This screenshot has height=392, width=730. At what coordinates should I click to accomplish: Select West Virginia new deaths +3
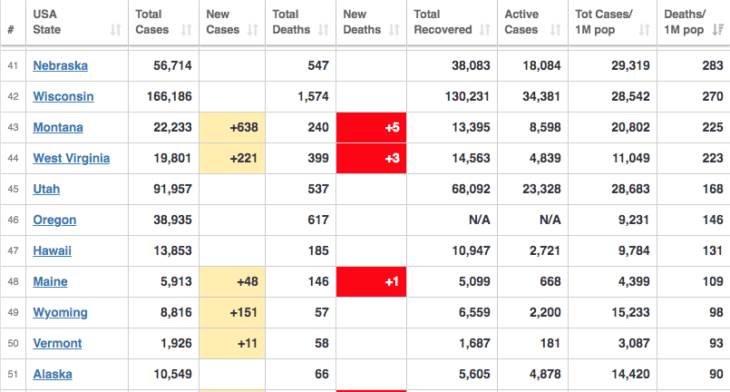[371, 158]
